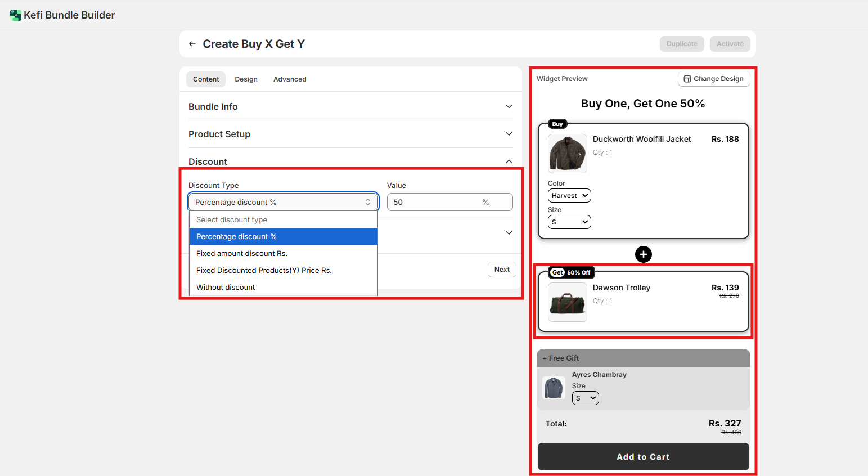Expand the Bundle Info section
Viewport: 868px width, 476px height.
point(350,106)
